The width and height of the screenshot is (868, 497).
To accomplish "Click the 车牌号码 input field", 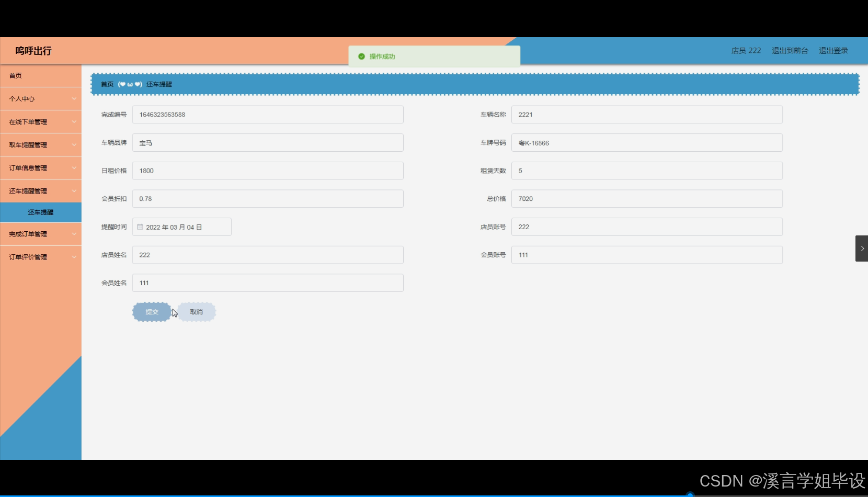I will pos(647,143).
